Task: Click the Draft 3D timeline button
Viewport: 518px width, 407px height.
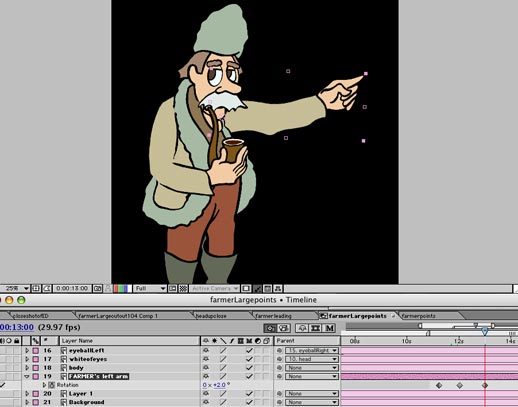Action: point(283,328)
